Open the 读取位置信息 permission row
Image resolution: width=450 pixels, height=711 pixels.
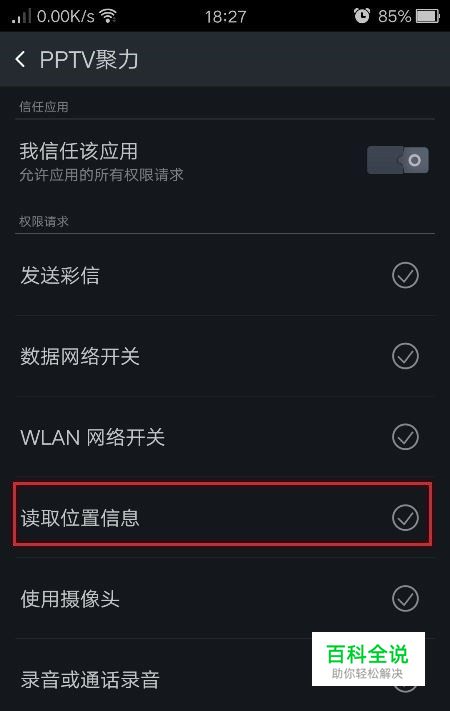pyautogui.click(x=222, y=514)
